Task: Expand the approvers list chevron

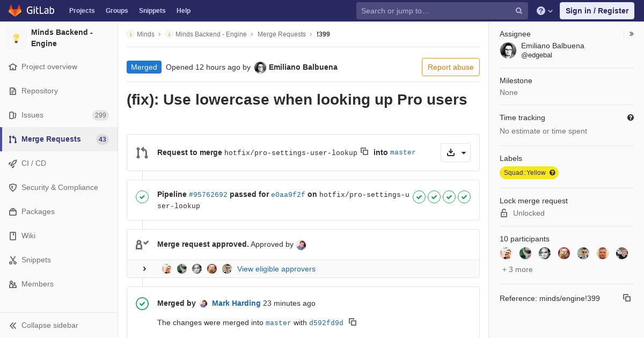Action: pyautogui.click(x=144, y=269)
